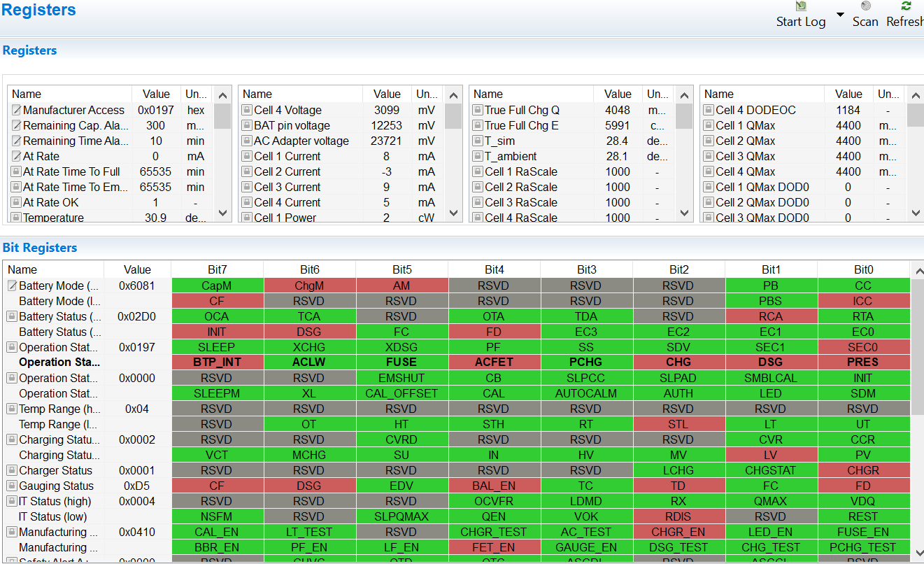Image resolution: width=924 pixels, height=564 pixels.
Task: Click scroll up arrow in Cell 4 Voltage table
Action: click(453, 95)
